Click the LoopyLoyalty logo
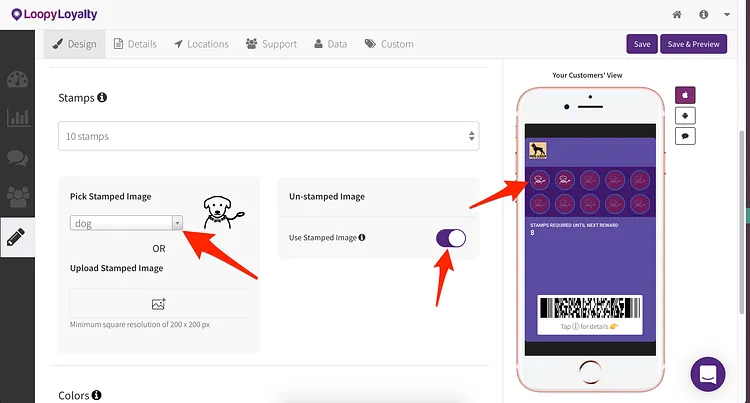Viewport: 750px width, 403px height. coord(54,14)
